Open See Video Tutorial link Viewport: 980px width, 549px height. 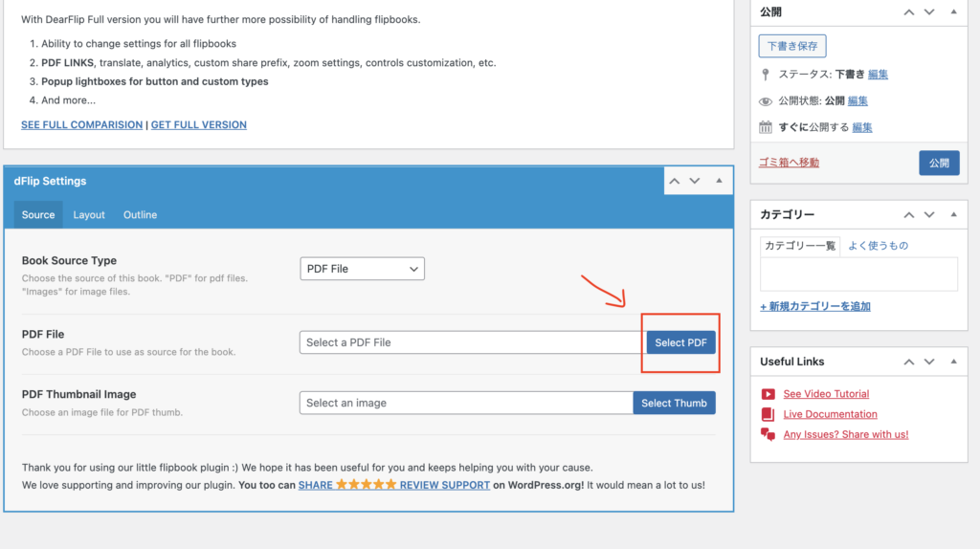click(x=826, y=393)
